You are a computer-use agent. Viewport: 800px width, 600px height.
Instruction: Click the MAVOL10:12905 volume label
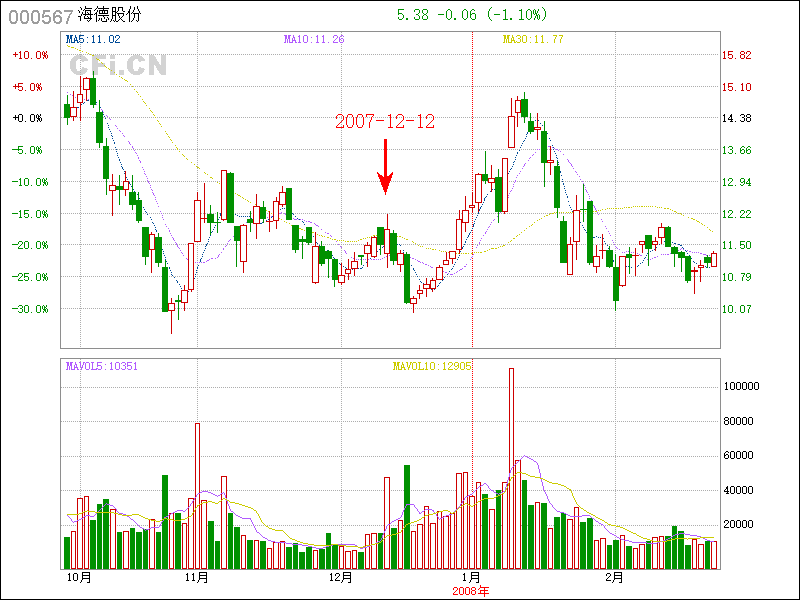pyautogui.click(x=432, y=366)
